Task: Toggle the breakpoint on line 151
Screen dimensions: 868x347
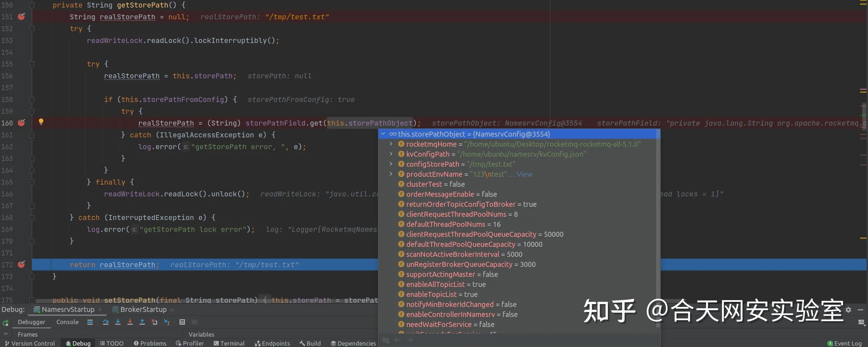Action: click(x=21, y=16)
